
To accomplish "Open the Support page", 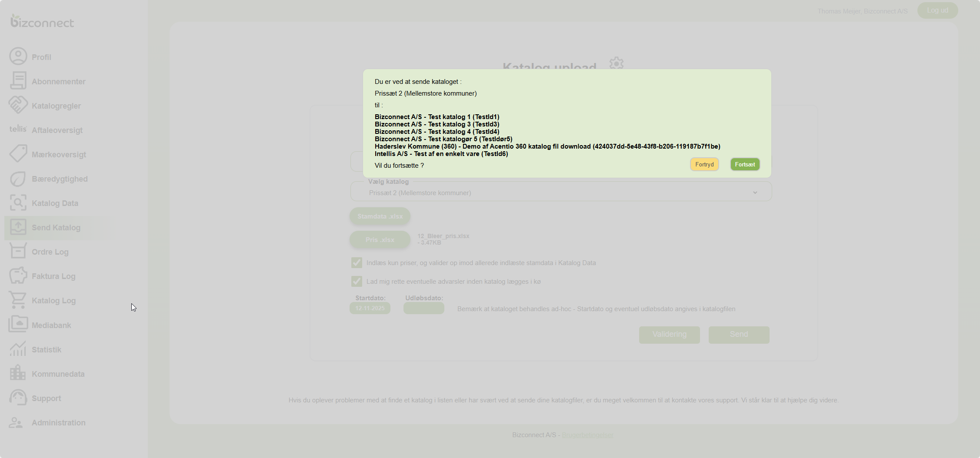I will point(47,398).
